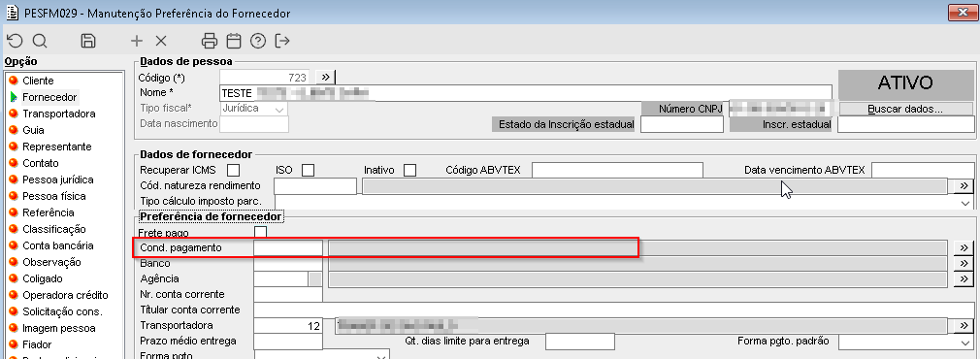Image resolution: width=980 pixels, height=359 pixels.
Task: Open the calendar toolbar icon
Action: coord(234,42)
